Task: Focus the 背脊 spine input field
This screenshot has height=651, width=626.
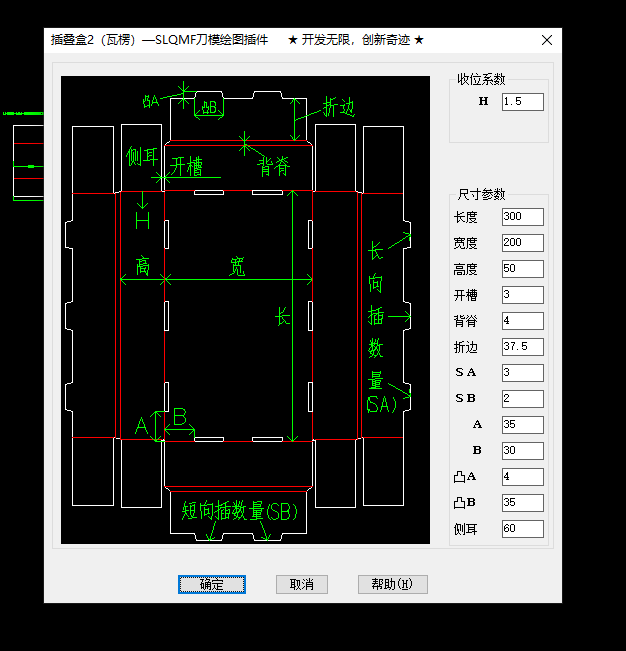Action: coord(522,321)
